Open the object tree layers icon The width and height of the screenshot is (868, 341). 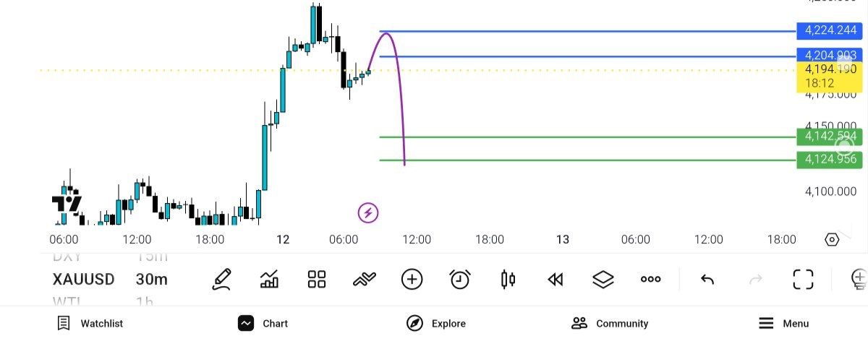pos(603,280)
